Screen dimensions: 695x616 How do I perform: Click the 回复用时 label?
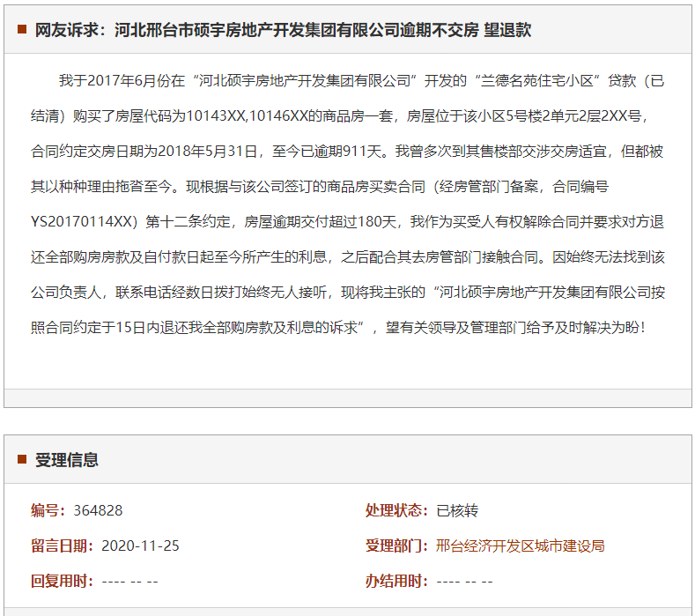tap(62, 581)
